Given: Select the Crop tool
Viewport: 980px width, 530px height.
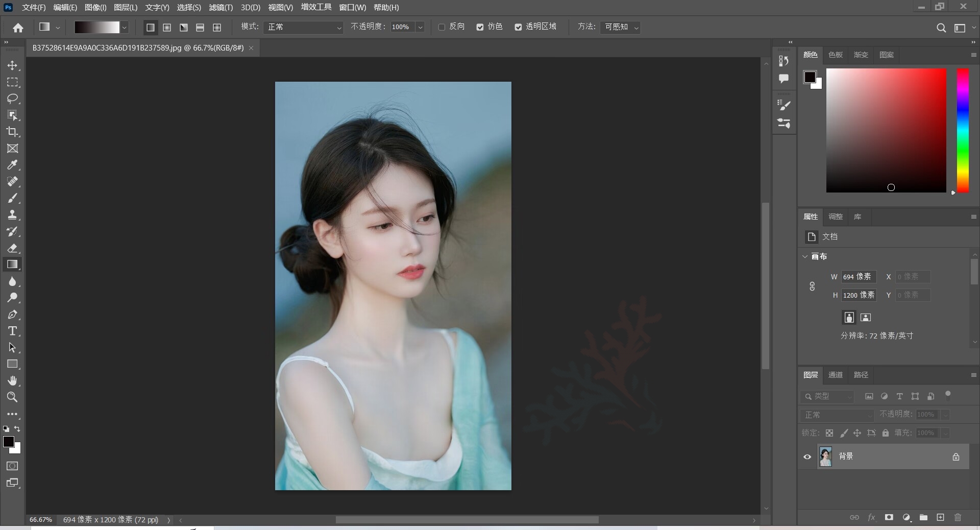Looking at the screenshot, I should (x=12, y=132).
